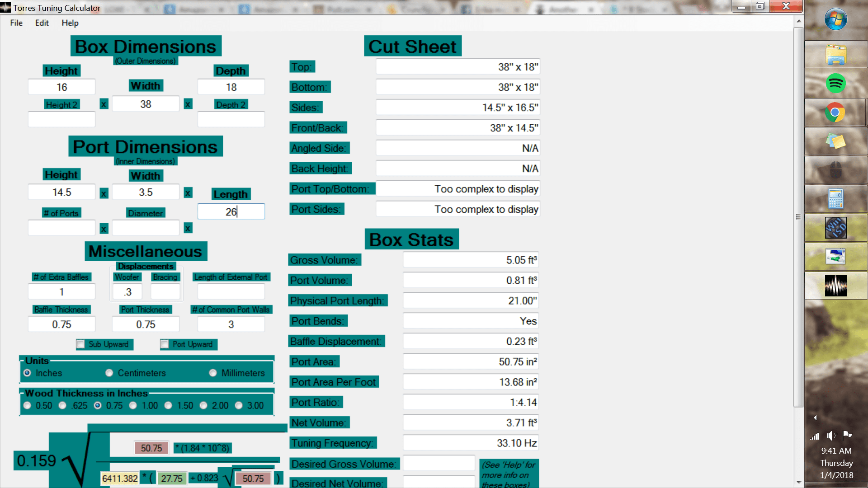This screenshot has height=488, width=868.
Task: Show hidden tray icons arrow
Action: [x=815, y=418]
